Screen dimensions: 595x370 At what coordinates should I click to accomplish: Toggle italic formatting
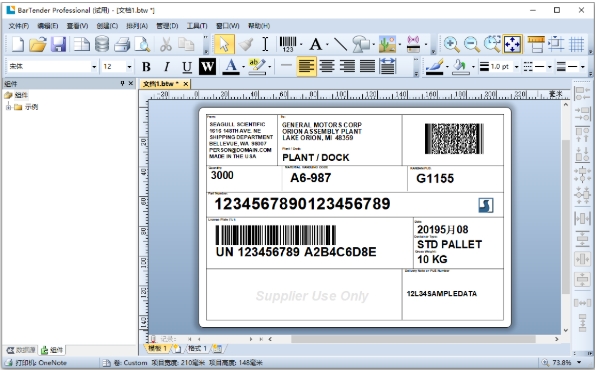(x=166, y=67)
